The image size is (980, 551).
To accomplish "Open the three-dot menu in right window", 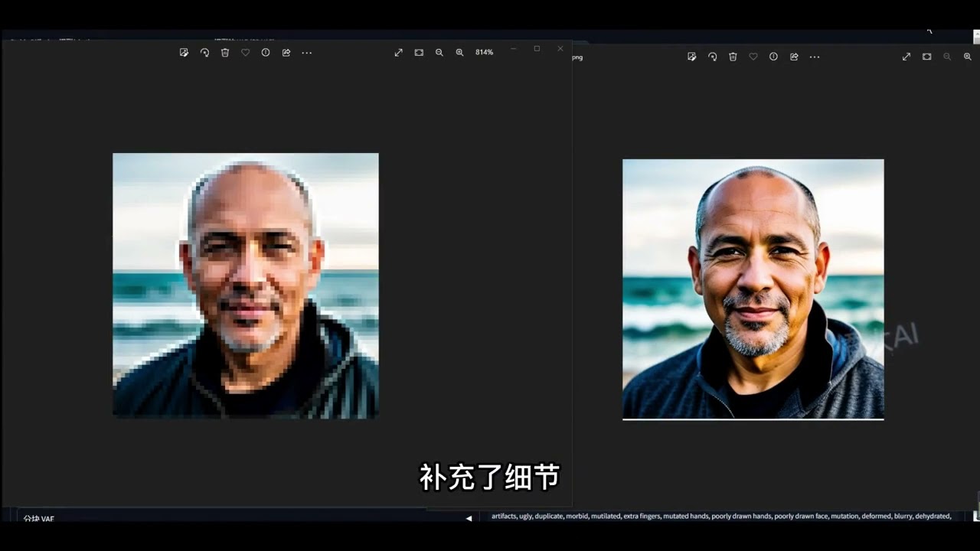I will (x=815, y=57).
